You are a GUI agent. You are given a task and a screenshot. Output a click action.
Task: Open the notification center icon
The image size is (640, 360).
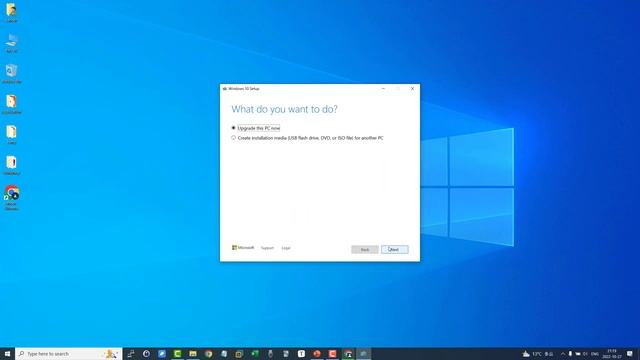coord(630,353)
